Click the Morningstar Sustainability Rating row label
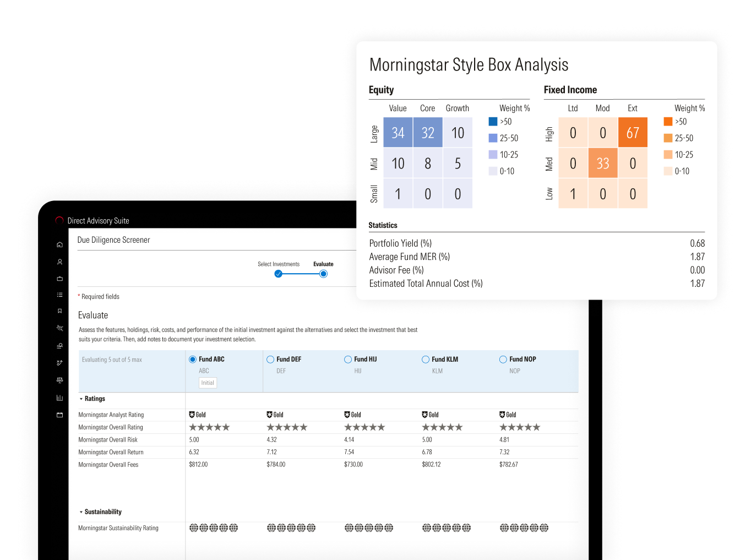751x560 pixels. (118, 528)
